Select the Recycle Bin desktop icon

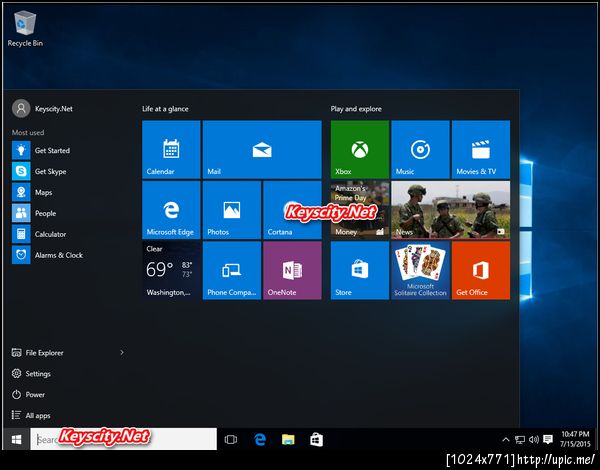(x=25, y=29)
